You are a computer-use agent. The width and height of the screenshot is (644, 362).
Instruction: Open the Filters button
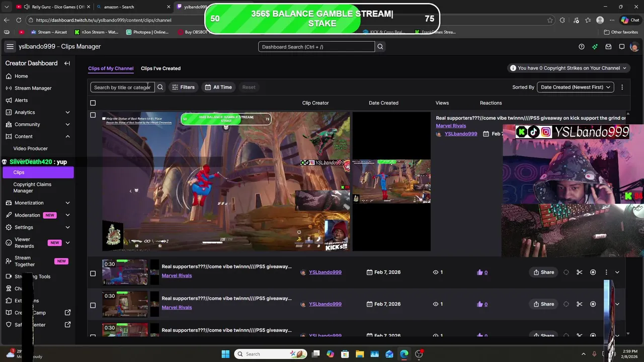[183, 87]
